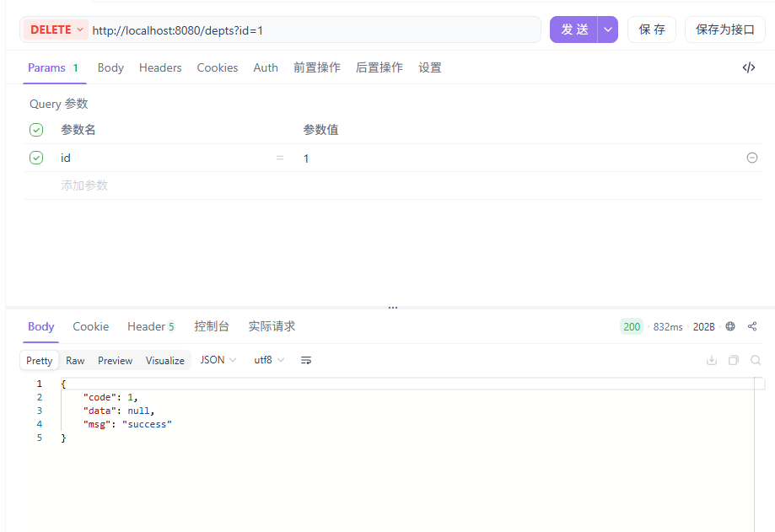Select the Raw view mode
The width and height of the screenshot is (775, 532).
(75, 361)
